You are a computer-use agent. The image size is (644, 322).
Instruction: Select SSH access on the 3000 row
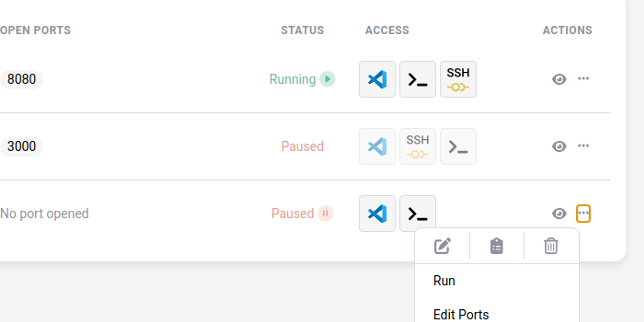pyautogui.click(x=417, y=146)
